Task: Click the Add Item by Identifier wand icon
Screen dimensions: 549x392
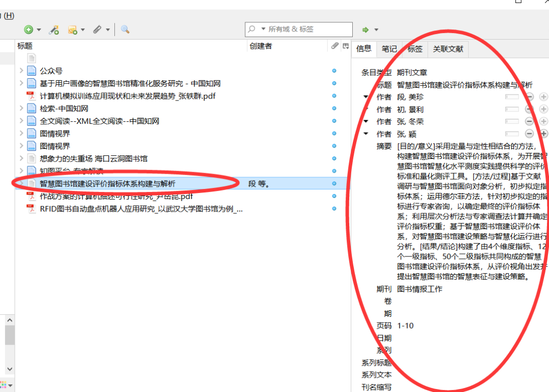Action: 54,30
